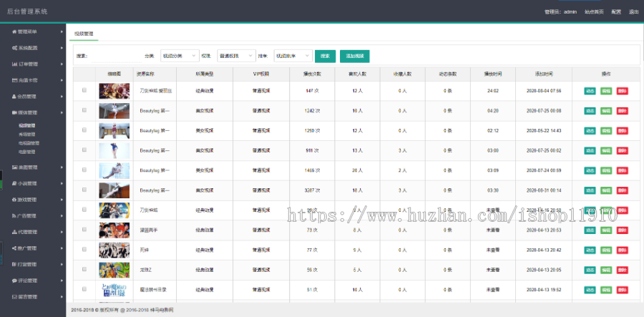Open 视频管理 in the sidebar submenu
644x317 pixels.
(27, 126)
